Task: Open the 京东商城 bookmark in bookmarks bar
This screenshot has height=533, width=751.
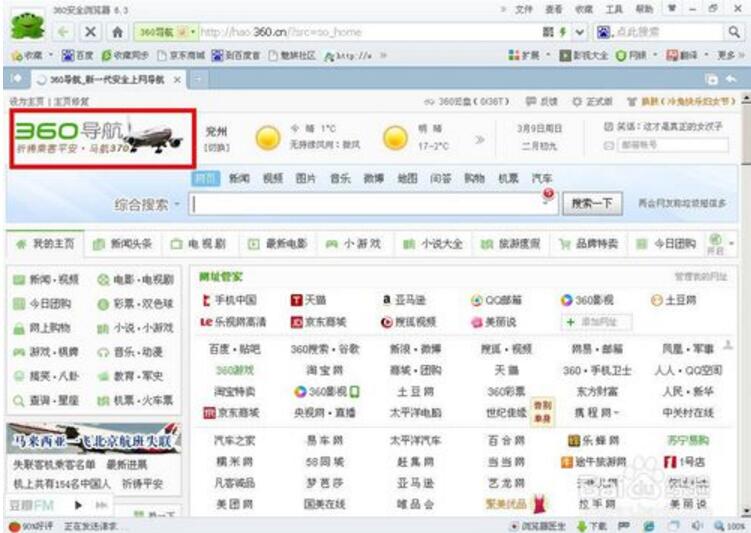Action: pos(181,56)
